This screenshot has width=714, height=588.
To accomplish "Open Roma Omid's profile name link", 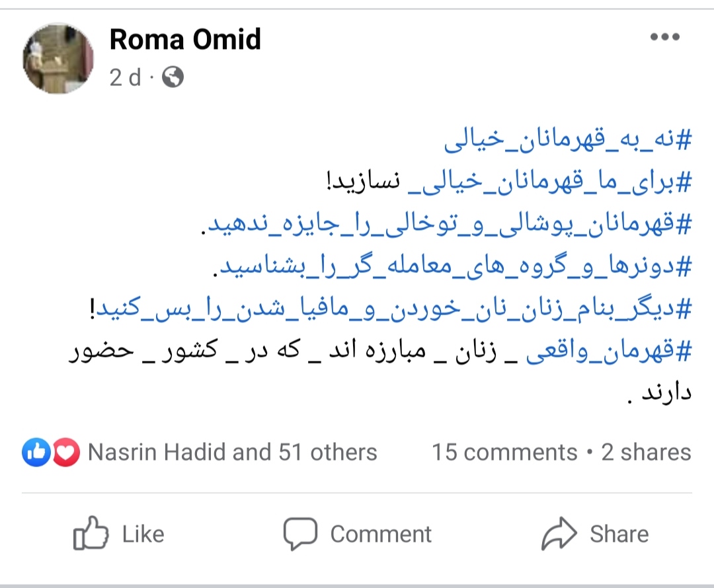I will click(185, 40).
